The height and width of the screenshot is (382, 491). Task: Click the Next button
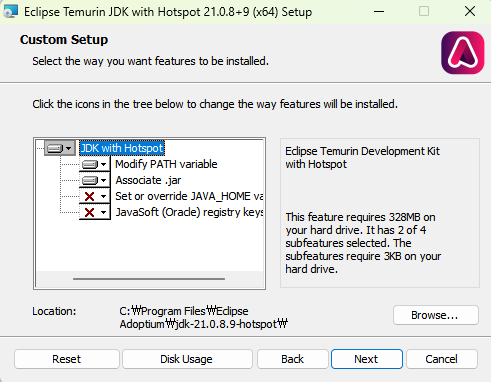[367, 359]
